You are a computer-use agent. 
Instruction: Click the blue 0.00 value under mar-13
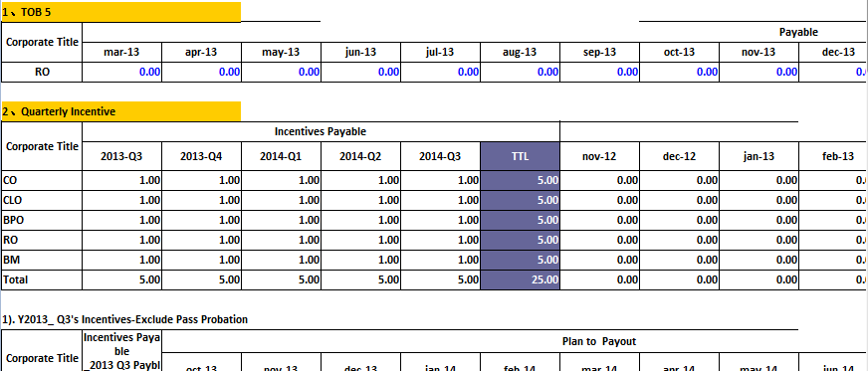(121, 72)
